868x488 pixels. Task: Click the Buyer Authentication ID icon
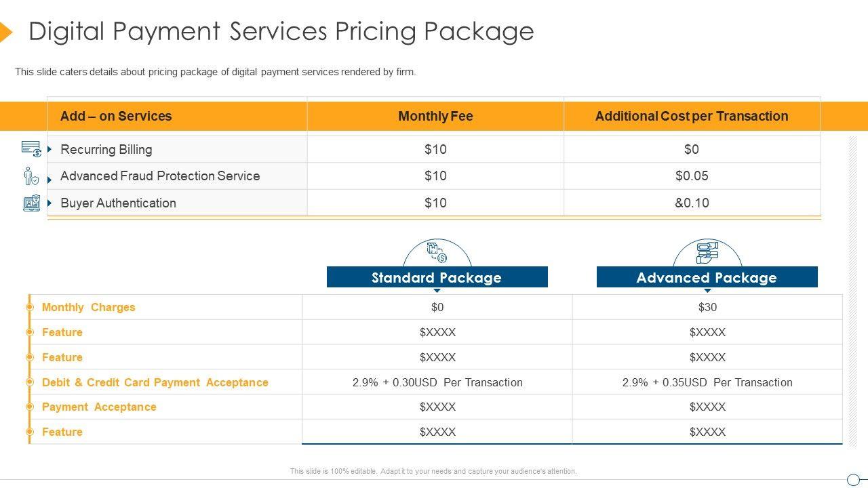click(32, 203)
